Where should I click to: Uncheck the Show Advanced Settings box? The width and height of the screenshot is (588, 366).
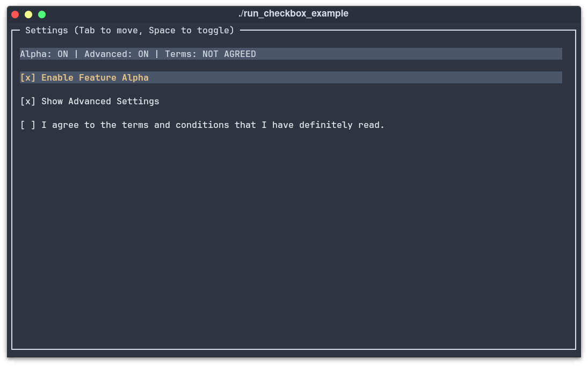[28, 102]
